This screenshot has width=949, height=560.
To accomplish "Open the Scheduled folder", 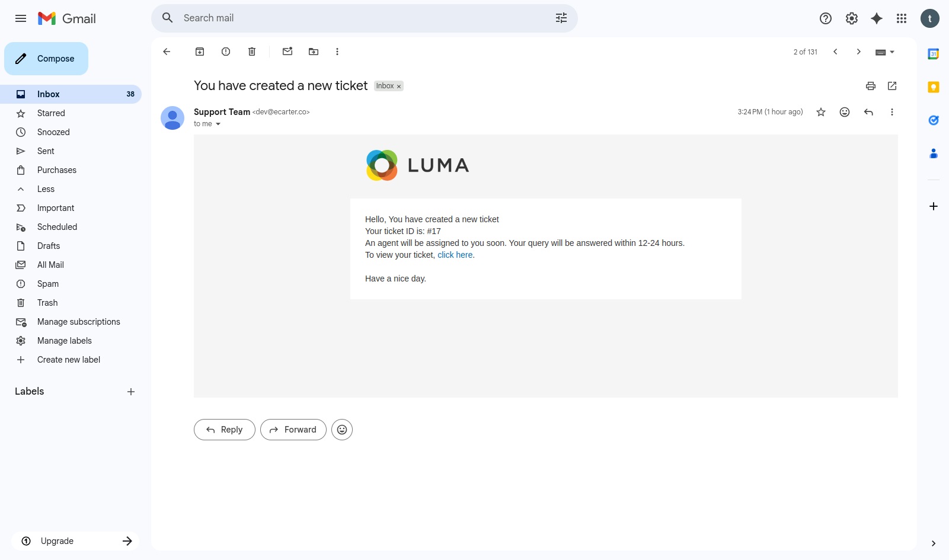I will 71,227.
